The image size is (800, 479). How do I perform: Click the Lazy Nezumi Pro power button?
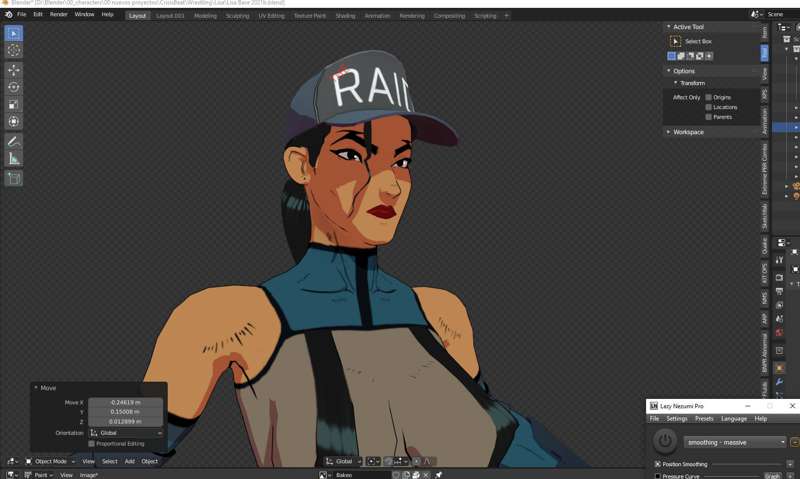tap(665, 441)
